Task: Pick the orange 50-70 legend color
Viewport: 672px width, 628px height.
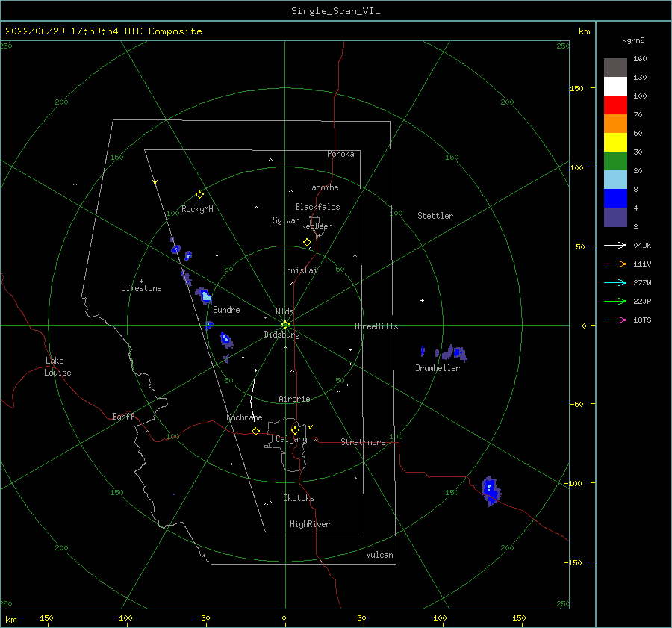Action: coord(615,123)
